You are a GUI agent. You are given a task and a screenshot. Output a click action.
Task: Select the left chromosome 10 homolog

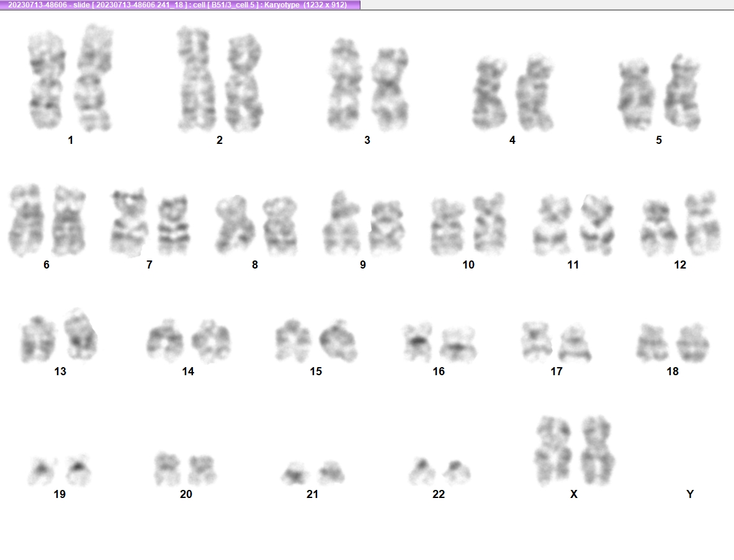(x=447, y=227)
